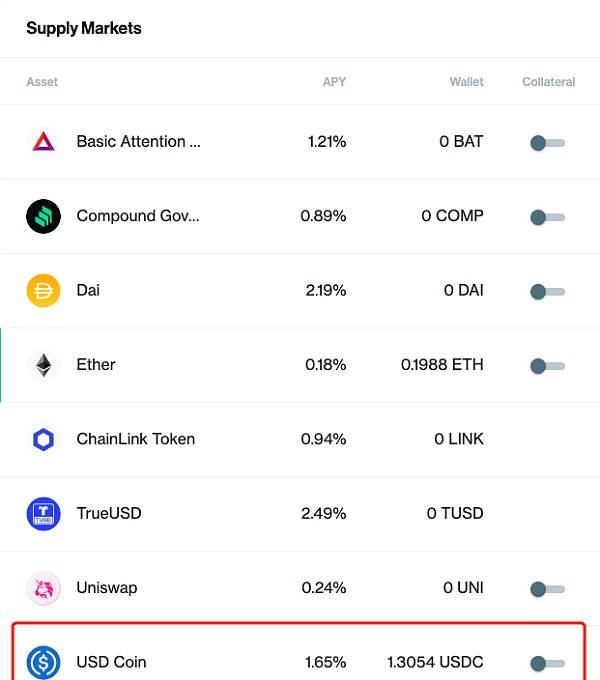
Task: Click the TrueUSD blue icon
Action: coord(43,514)
